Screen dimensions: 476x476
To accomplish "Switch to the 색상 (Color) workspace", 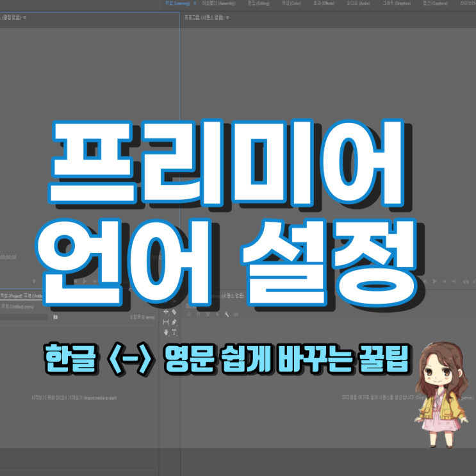I will [291, 3].
